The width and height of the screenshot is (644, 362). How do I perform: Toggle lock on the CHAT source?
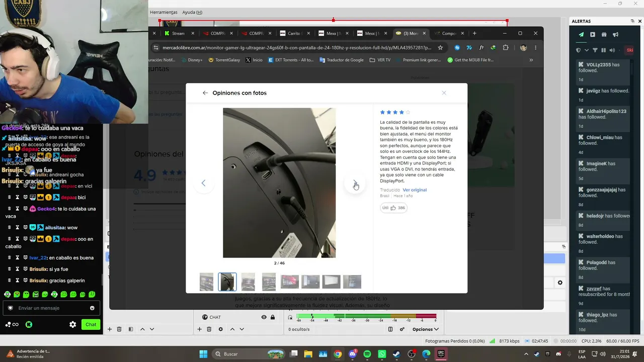pos(273,317)
